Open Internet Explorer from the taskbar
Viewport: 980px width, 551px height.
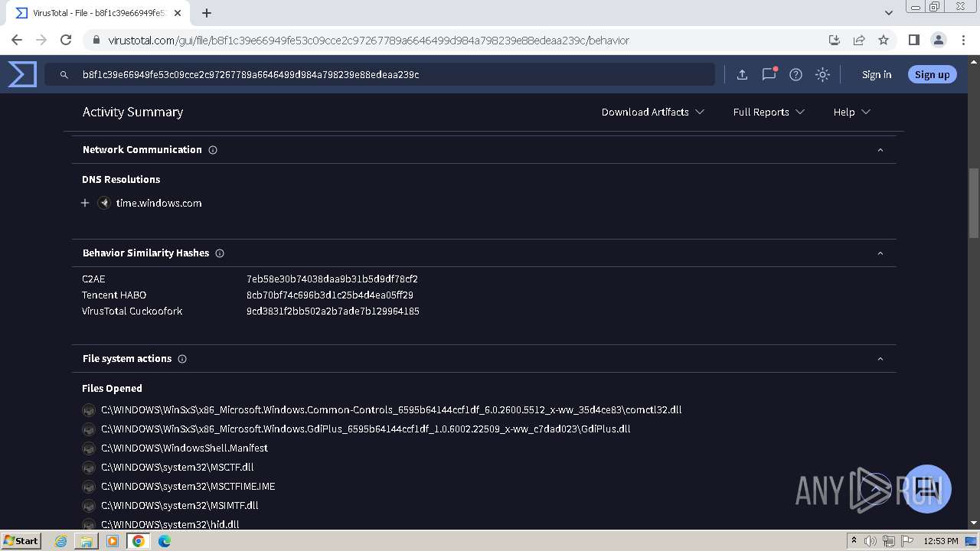pyautogui.click(x=61, y=541)
